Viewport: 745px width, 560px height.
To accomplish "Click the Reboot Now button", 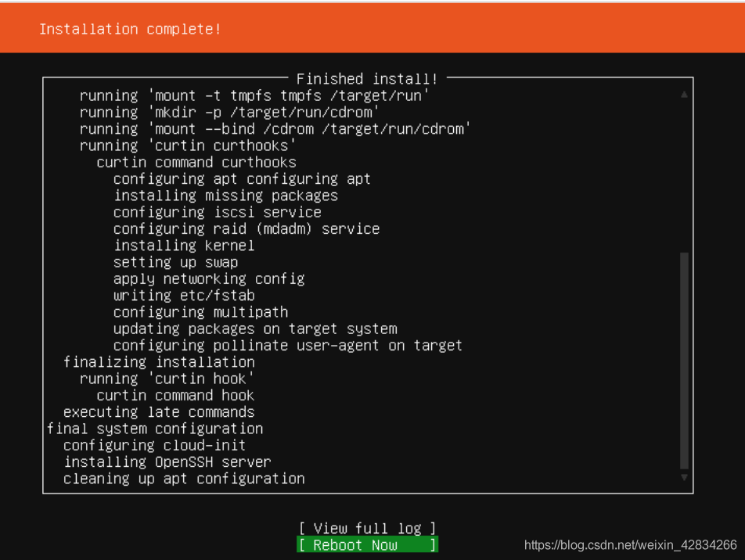I will tap(367, 545).
